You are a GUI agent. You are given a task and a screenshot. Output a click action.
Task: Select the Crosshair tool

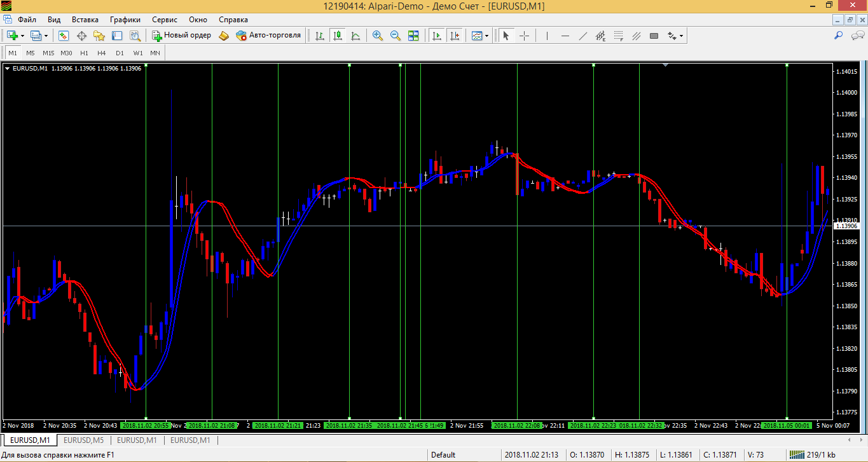[x=524, y=36]
